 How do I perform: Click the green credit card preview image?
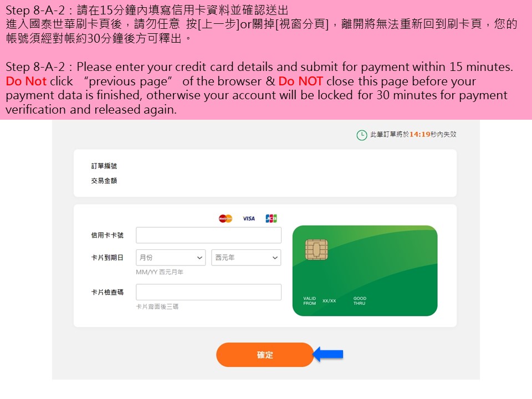(x=365, y=271)
